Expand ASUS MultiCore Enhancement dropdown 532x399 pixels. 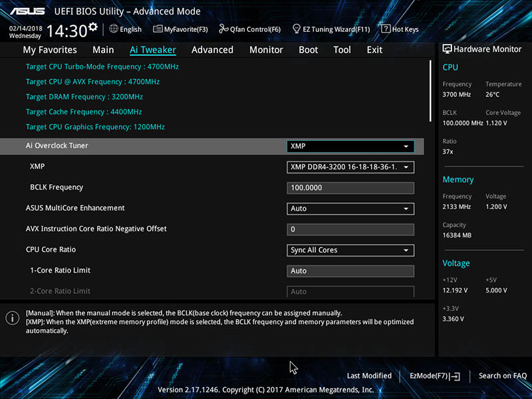click(350, 209)
